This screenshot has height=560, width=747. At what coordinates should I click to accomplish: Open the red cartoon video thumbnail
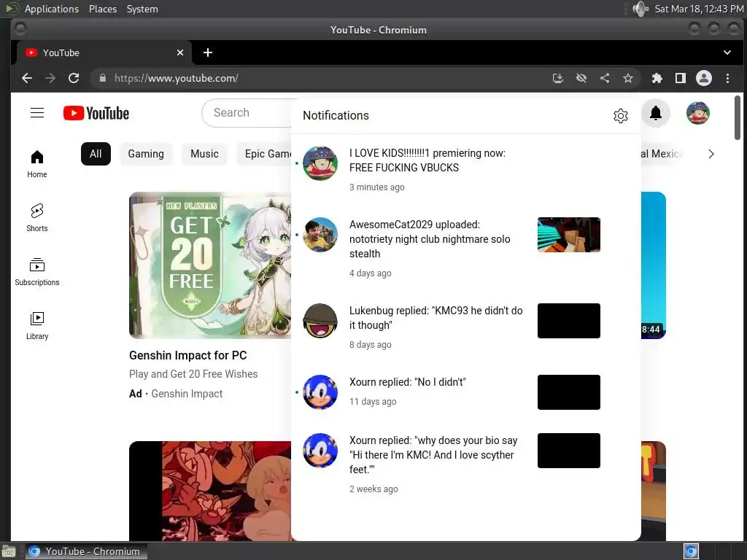(210, 491)
